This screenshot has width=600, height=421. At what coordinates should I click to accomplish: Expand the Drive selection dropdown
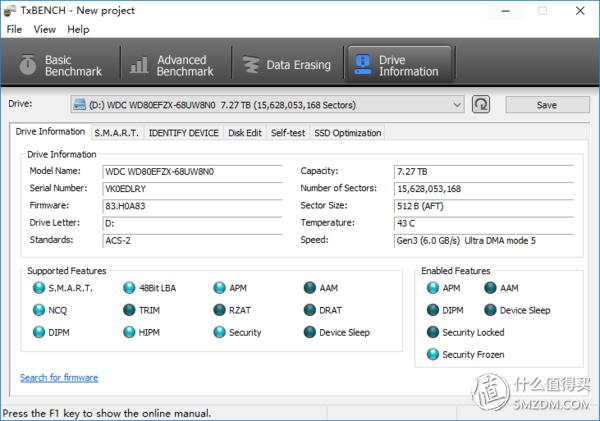point(457,104)
